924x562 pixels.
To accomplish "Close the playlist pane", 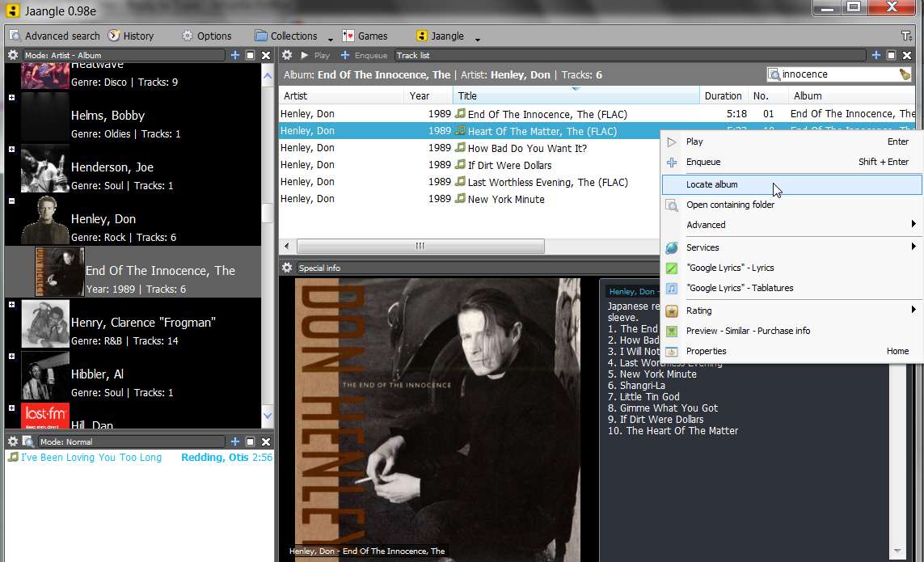I will [266, 441].
